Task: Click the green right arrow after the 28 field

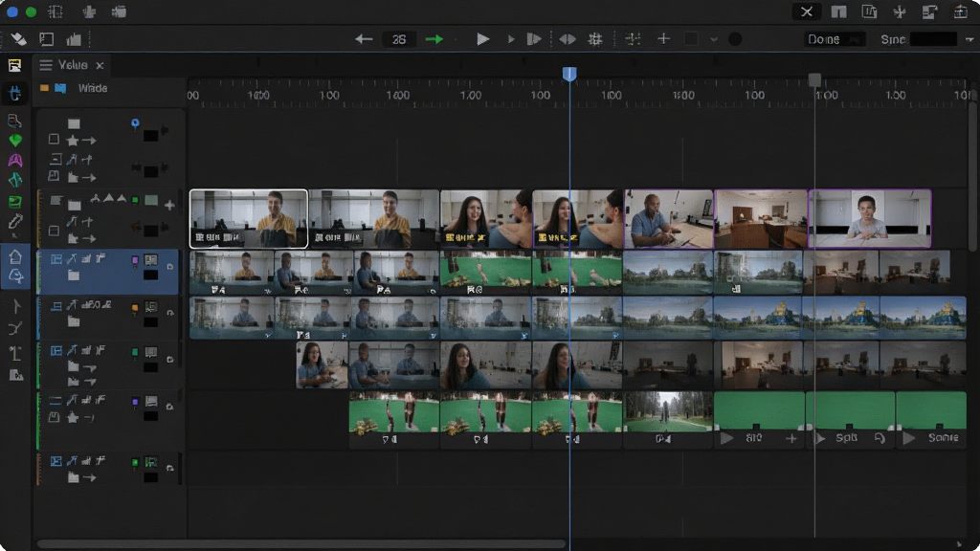Action: 434,39
